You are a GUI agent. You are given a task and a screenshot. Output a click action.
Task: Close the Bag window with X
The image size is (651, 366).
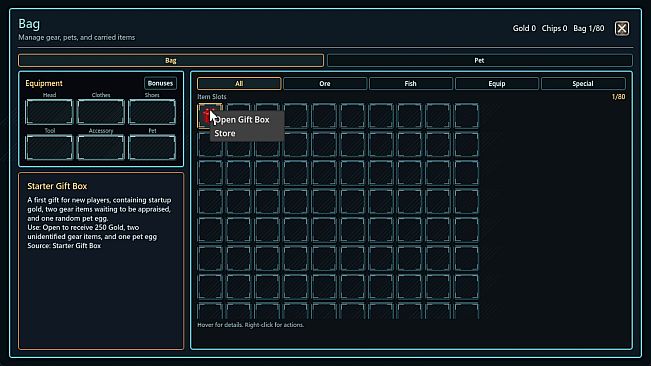[622, 29]
